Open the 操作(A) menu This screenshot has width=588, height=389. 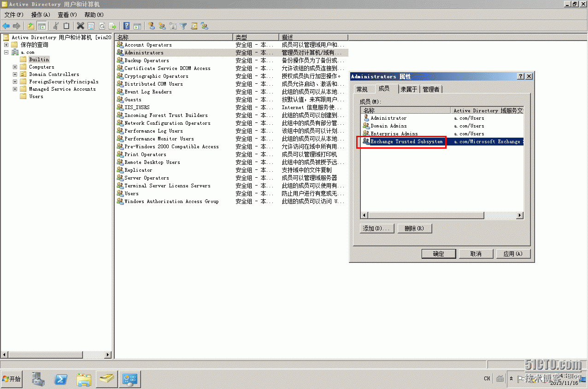pos(41,15)
